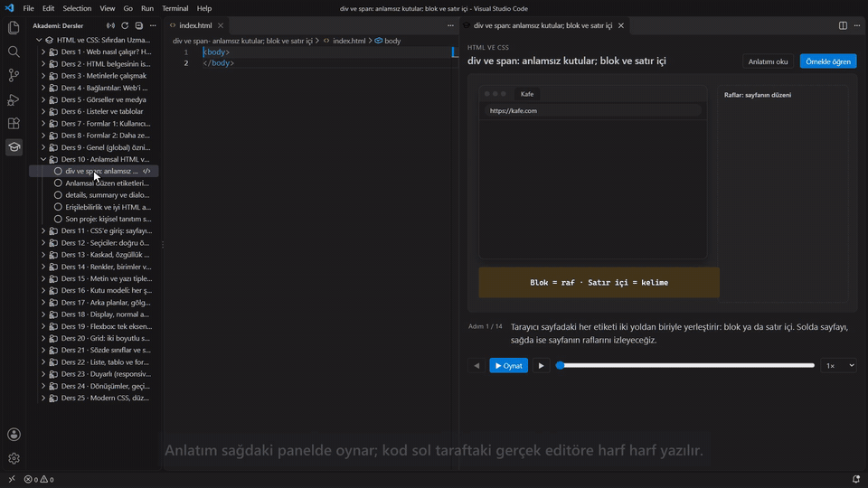Open the Explorer view in activity bar
868x488 pixels.
14,28
